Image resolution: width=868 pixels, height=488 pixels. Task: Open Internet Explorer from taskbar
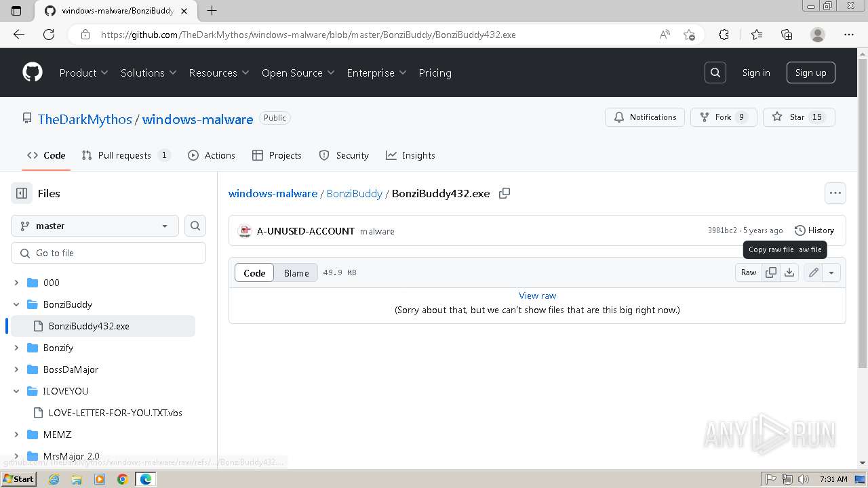tap(54, 479)
